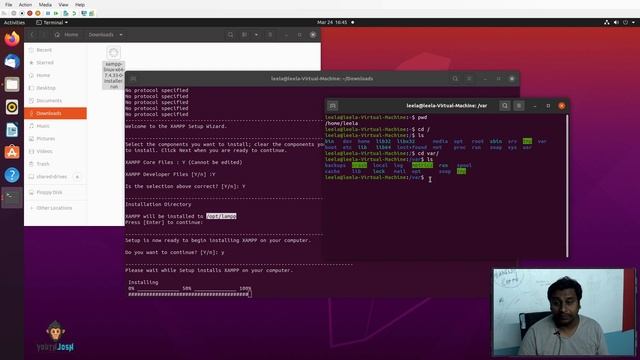The width and height of the screenshot is (640, 360).
Task: Click search icon in Downloads terminal
Action: (x=455, y=79)
